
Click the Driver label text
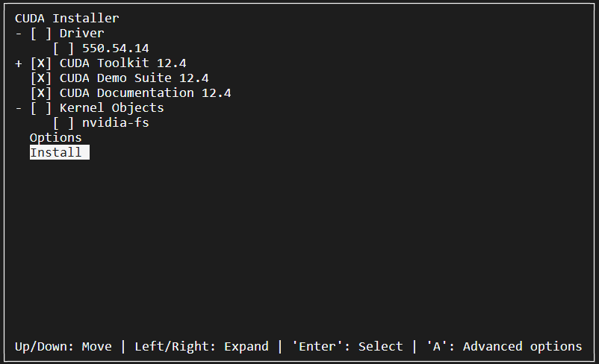click(x=81, y=34)
